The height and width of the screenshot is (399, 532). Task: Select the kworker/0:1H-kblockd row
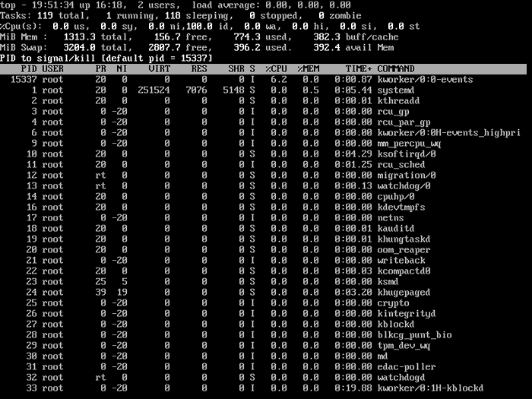coord(263,388)
